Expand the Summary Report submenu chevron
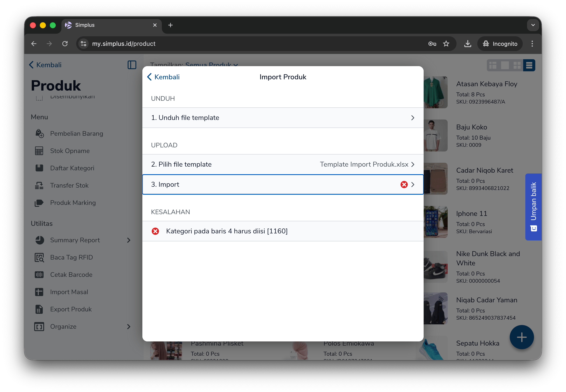566x392 pixels. [129, 240]
